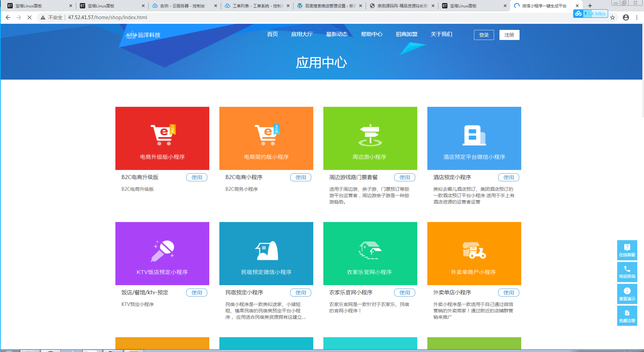
Task: Click the not-secure warning icon in address bar
Action: coord(43,17)
